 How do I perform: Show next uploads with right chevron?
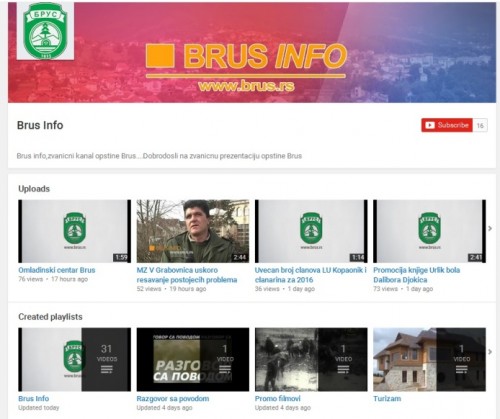(x=490, y=229)
